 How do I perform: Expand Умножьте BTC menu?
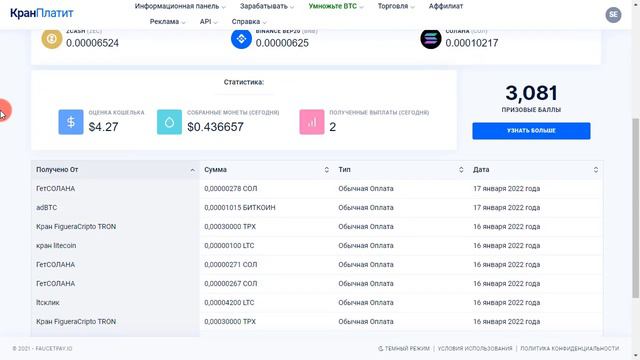click(336, 6)
